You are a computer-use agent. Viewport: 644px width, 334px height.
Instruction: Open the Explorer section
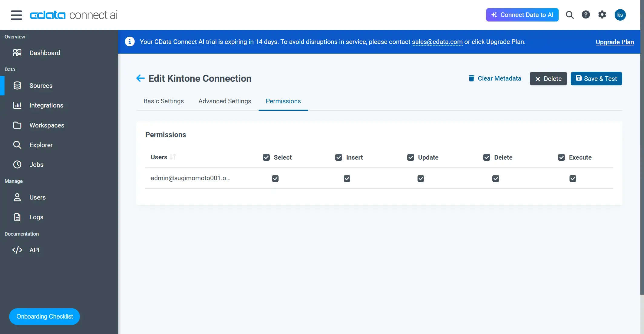click(41, 145)
